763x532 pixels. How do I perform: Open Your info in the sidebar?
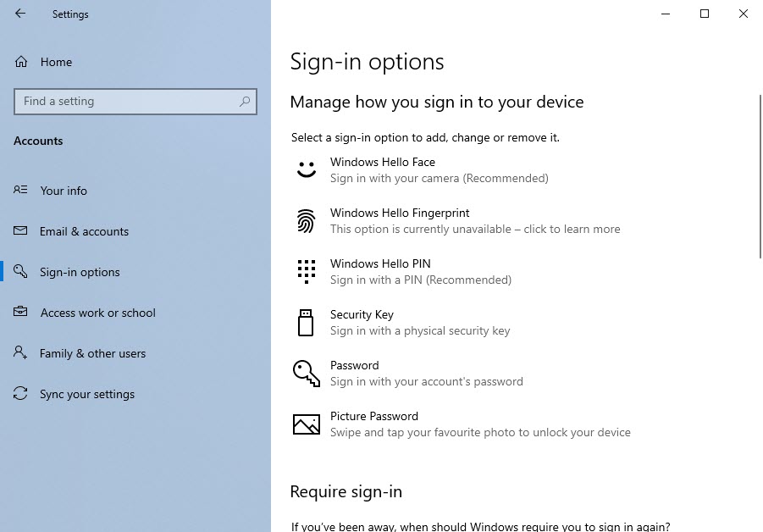pyautogui.click(x=64, y=191)
